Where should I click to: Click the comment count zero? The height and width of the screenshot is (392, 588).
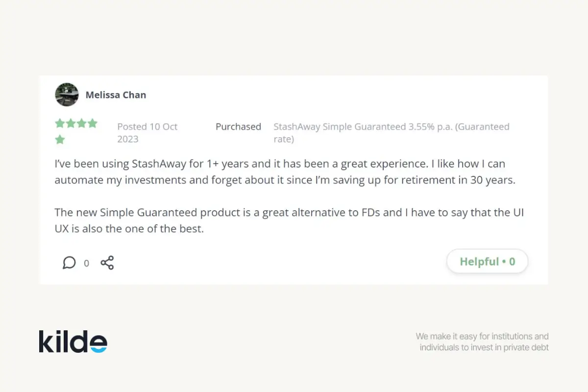coord(86,263)
